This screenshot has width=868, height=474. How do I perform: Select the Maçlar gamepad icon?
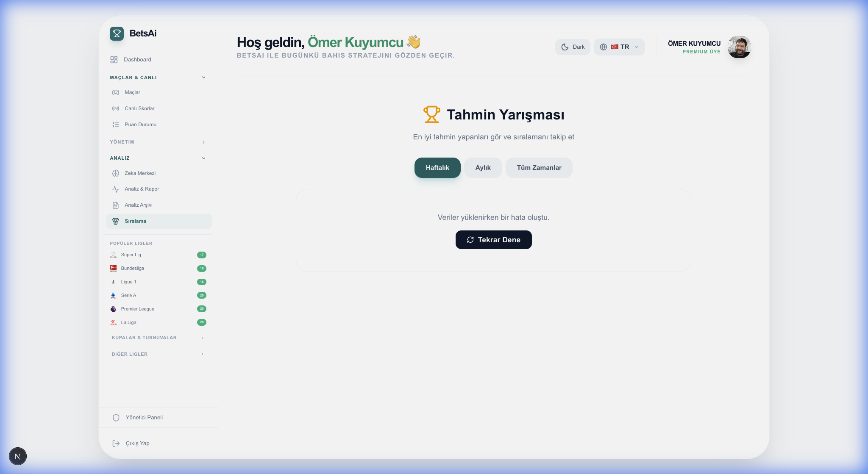(x=116, y=92)
